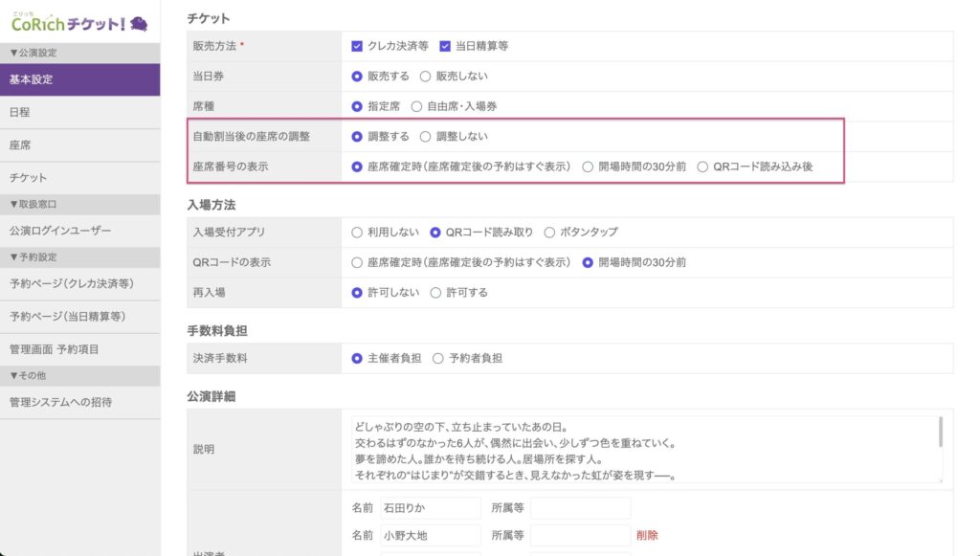Open the 座席 settings page

20,145
